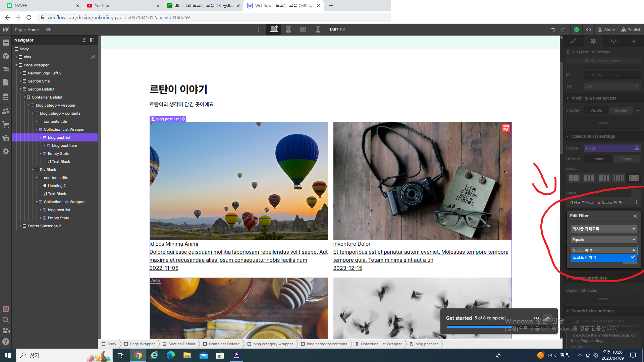644x362 pixels.
Task: Toggle the Navigator panel icon in sidebar
Action: (x=6, y=69)
